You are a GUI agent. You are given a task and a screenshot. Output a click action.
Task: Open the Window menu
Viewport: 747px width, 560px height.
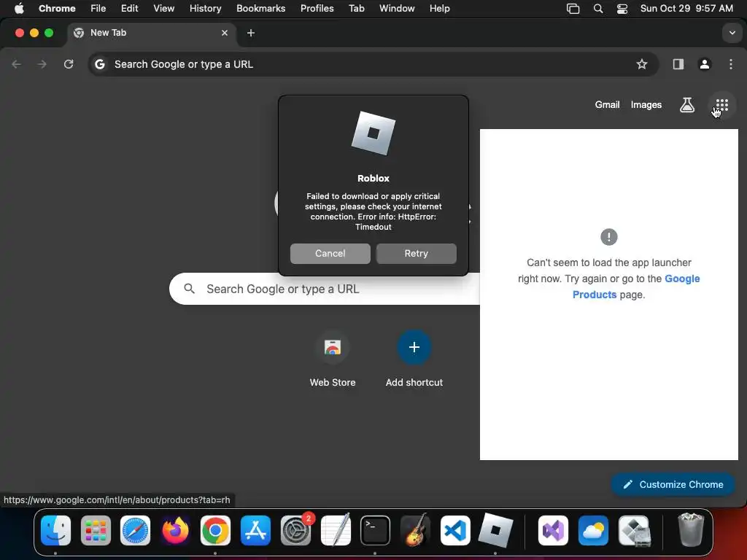(397, 8)
